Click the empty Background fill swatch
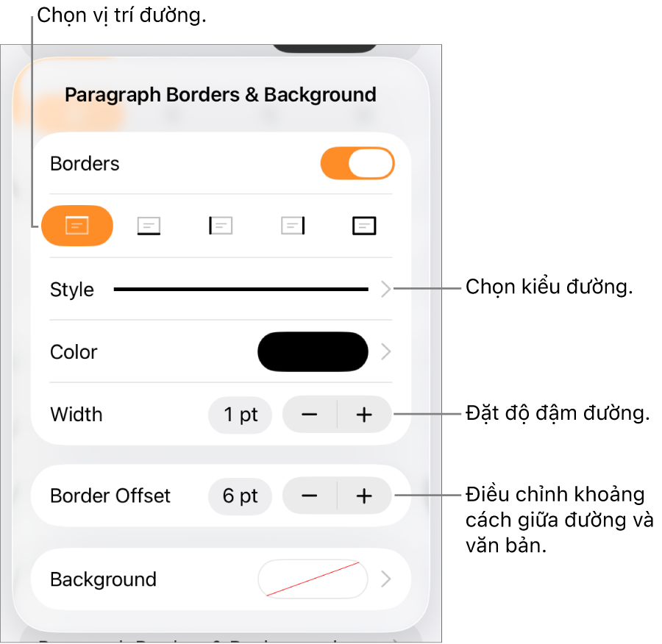662x644 pixels. (313, 579)
